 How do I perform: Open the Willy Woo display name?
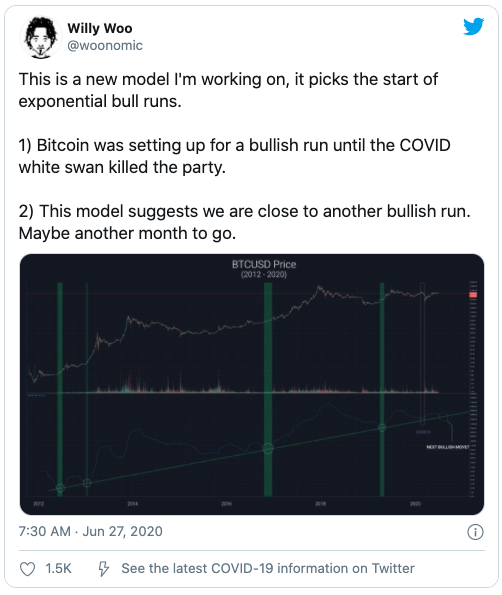click(x=100, y=28)
